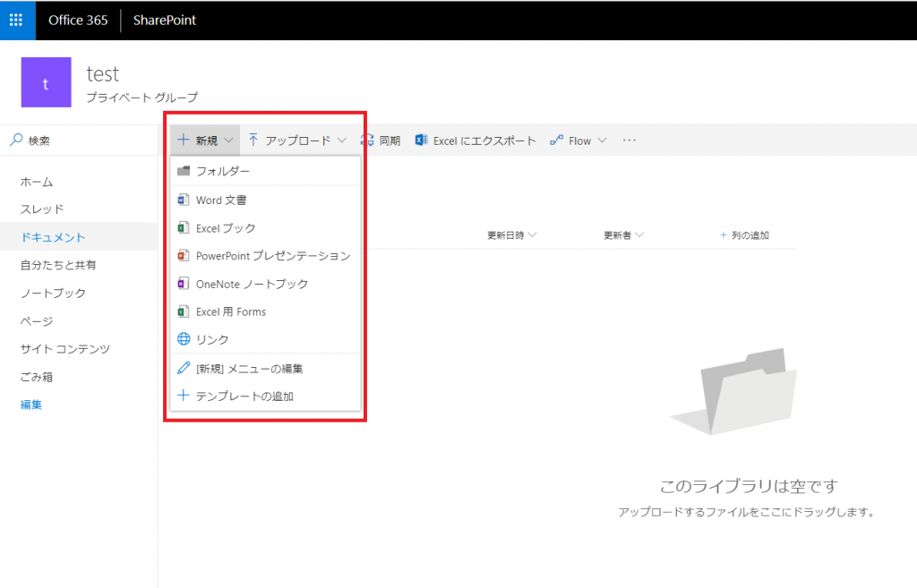Expand the アップロード dropdown
917x588 pixels.
point(297,141)
